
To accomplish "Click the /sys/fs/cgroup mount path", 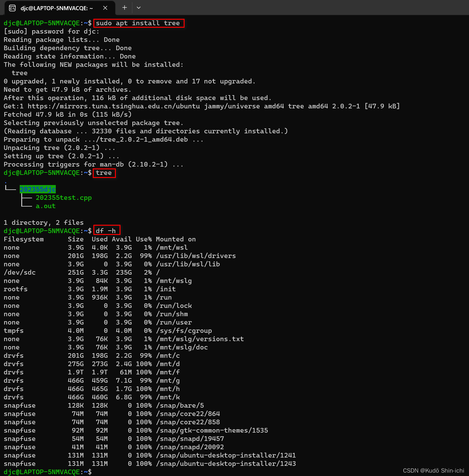I will pyautogui.click(x=184, y=331).
